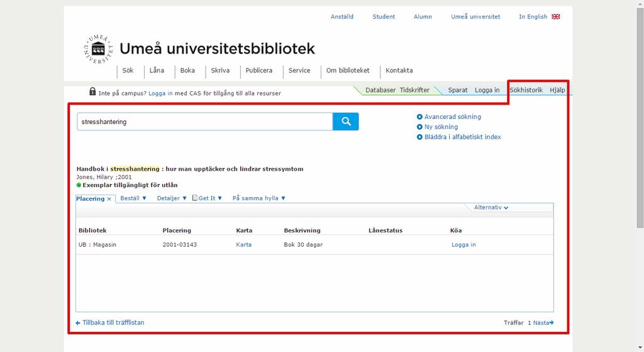
Task: Select the Placering tab
Action: (90, 198)
